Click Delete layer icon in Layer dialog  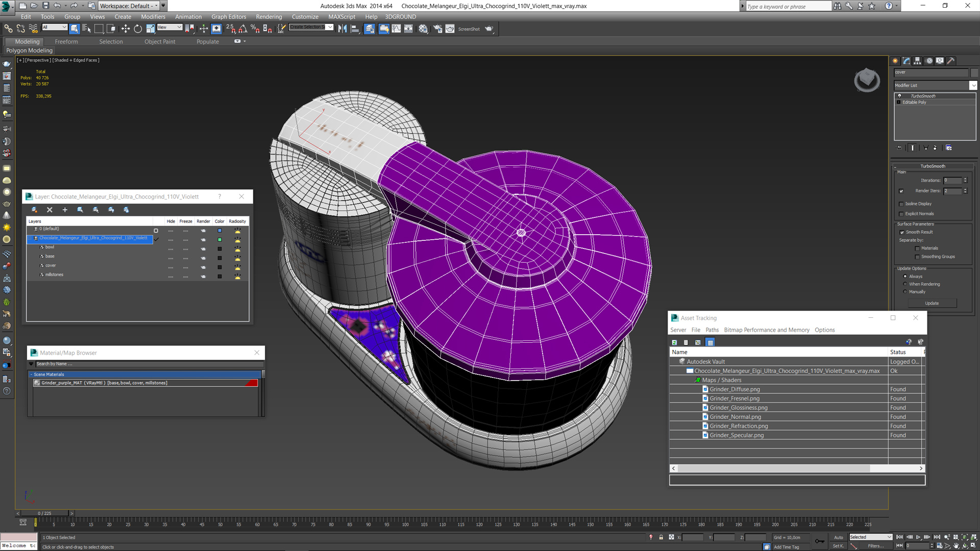click(x=50, y=210)
